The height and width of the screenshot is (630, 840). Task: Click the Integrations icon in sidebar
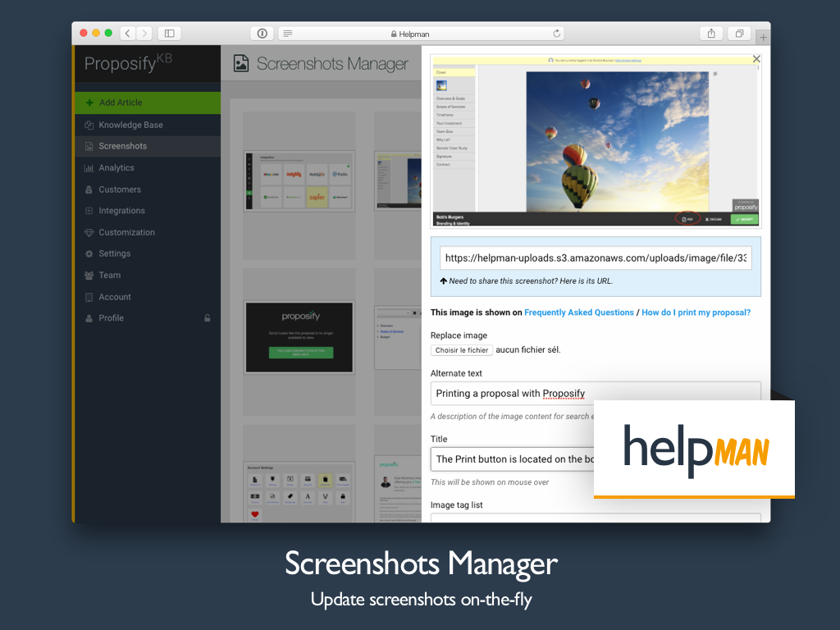89,211
